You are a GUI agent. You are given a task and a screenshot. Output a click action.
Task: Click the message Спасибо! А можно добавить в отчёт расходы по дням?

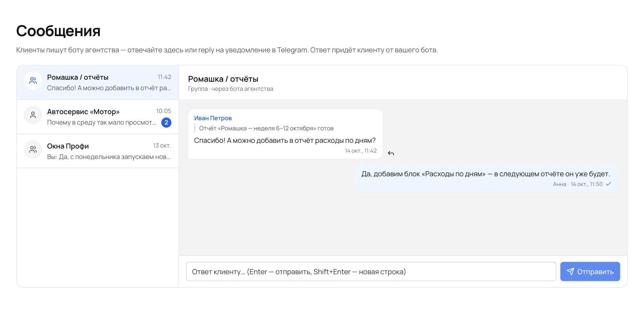[285, 140]
